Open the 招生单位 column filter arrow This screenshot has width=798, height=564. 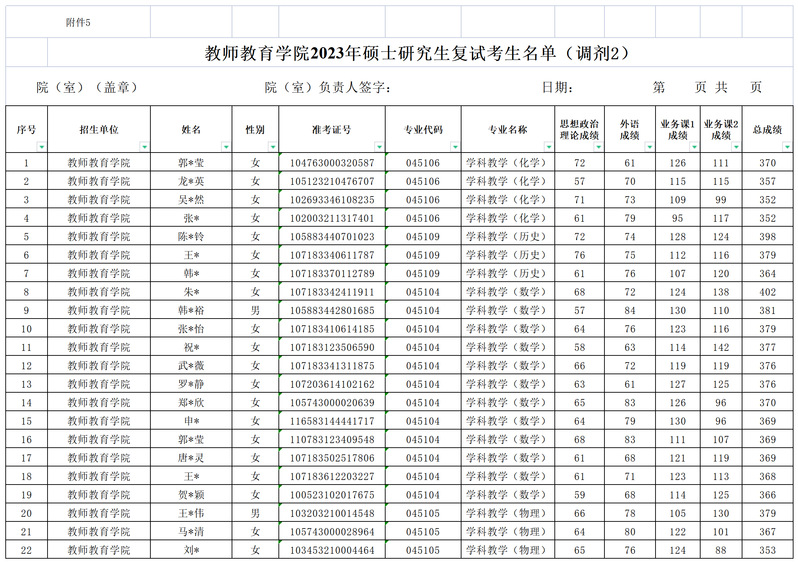pos(143,146)
